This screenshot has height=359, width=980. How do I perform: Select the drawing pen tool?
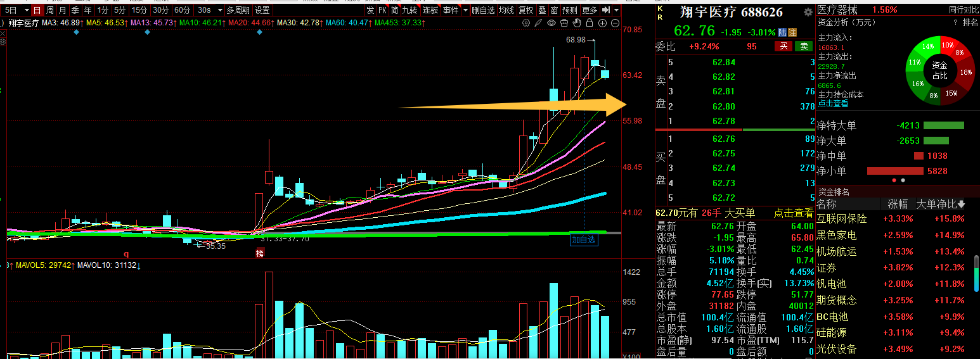click(x=538, y=23)
